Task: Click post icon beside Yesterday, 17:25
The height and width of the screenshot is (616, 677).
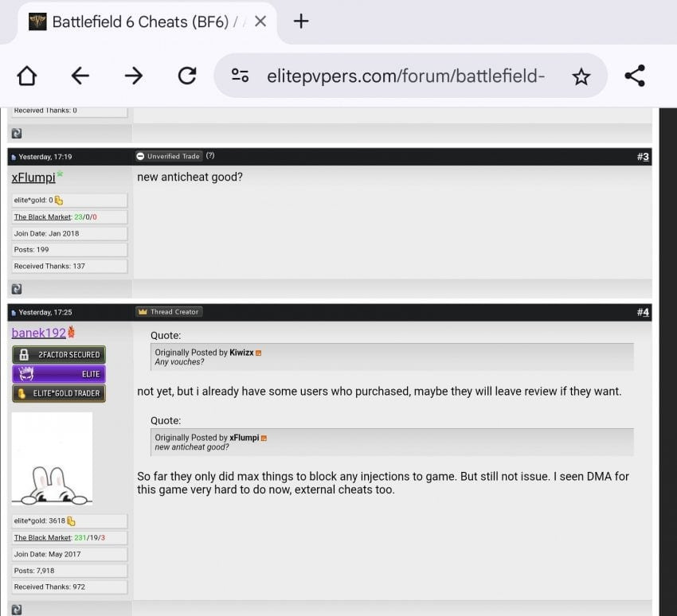Action: [14, 313]
